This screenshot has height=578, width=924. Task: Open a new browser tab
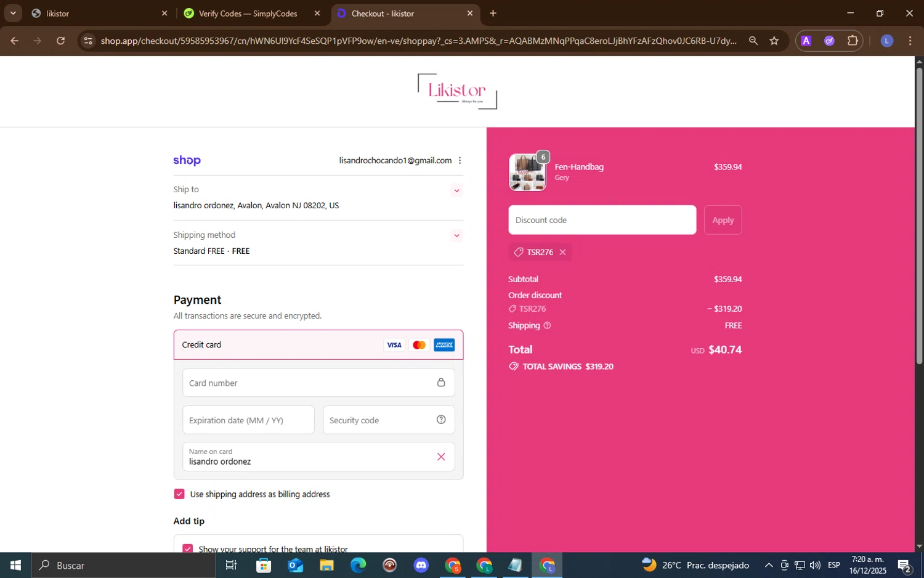[493, 13]
